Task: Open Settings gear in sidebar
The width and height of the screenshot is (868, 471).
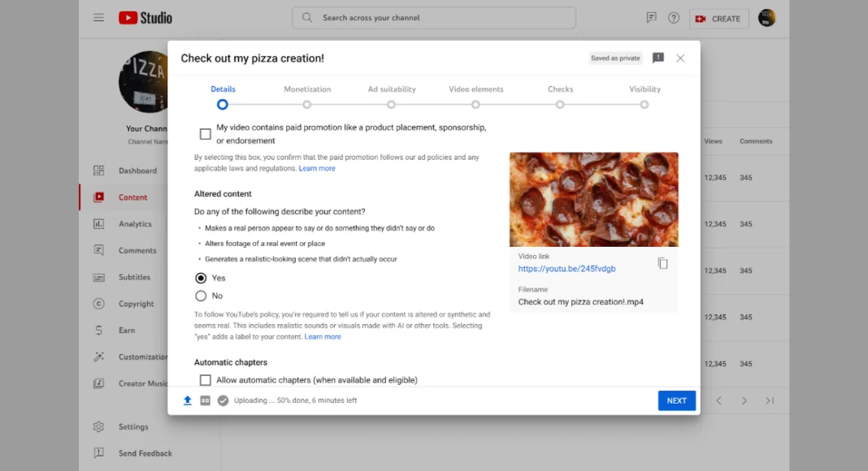Action: 133,427
